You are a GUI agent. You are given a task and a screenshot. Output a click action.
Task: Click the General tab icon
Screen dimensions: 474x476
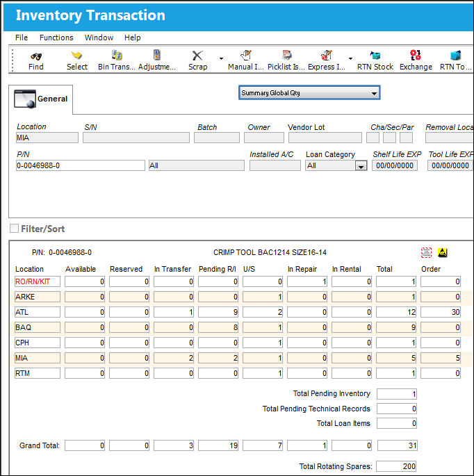coord(25,99)
